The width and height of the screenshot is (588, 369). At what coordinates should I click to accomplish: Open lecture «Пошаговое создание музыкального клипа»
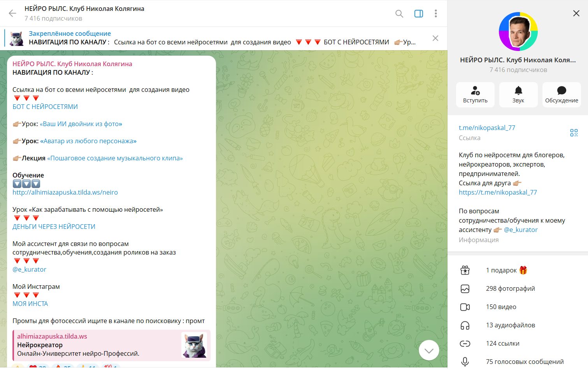click(x=115, y=158)
